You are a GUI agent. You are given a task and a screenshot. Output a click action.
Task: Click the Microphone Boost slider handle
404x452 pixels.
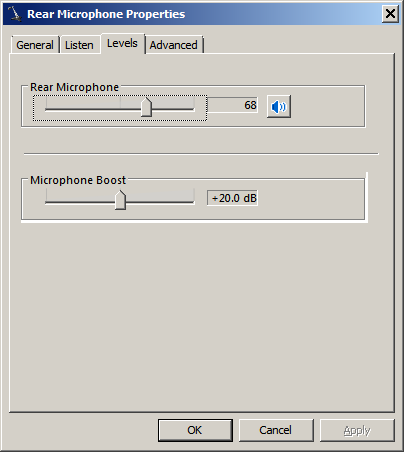(120, 200)
